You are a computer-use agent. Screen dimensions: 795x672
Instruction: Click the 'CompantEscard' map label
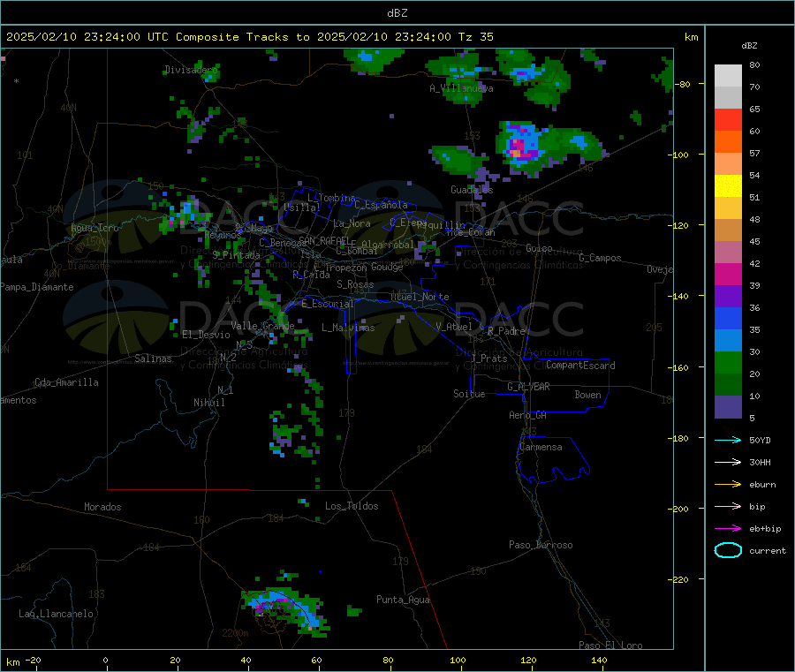pyautogui.click(x=580, y=366)
